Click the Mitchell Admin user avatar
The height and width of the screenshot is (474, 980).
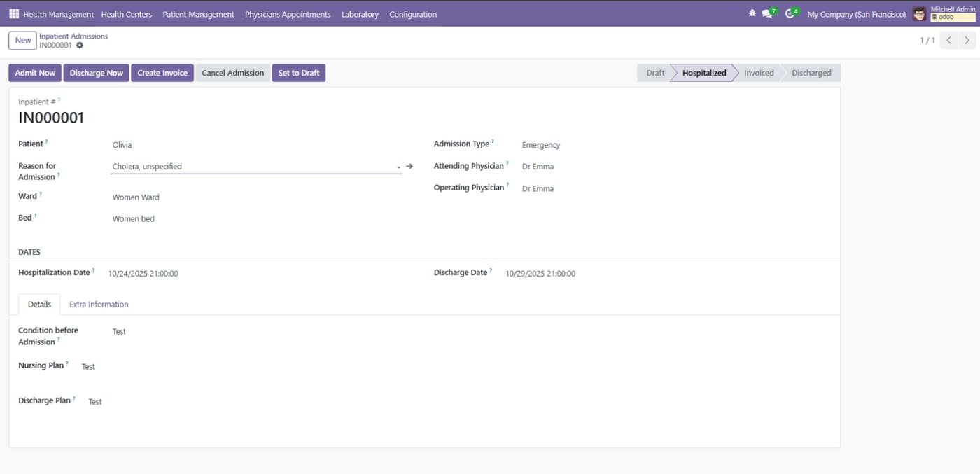coord(919,14)
